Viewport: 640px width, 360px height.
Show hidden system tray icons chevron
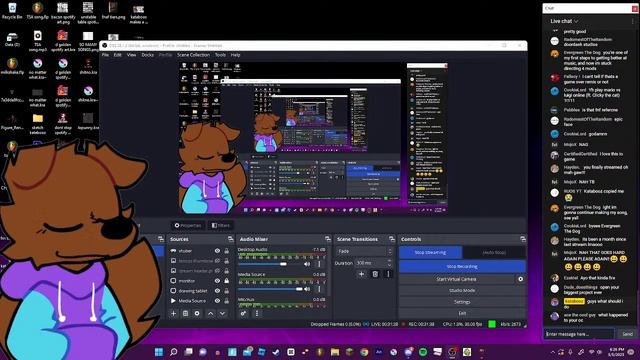[553, 352]
